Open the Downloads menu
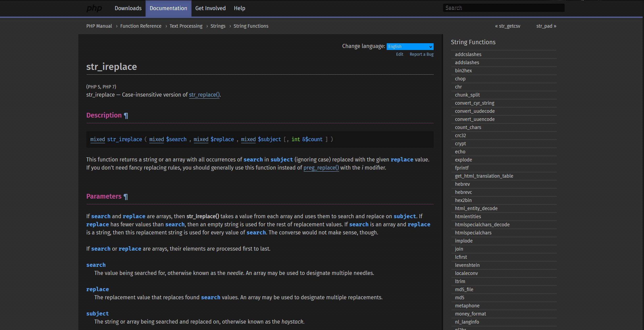This screenshot has height=330, width=644. [x=128, y=8]
